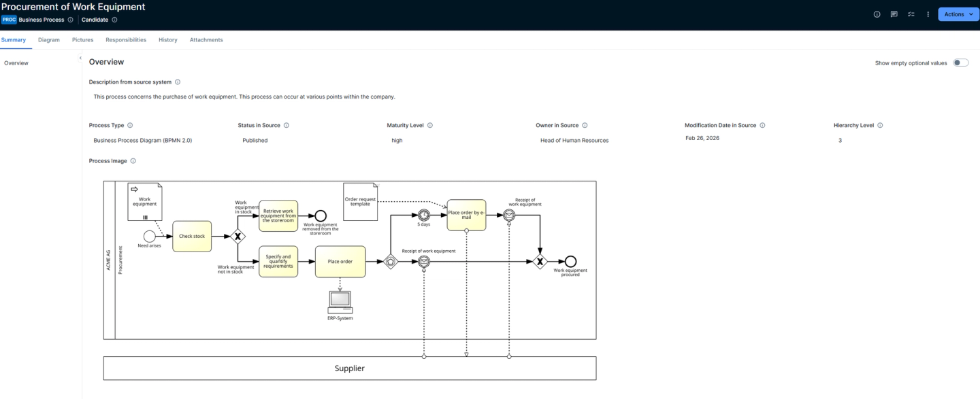
Task: Click the 'Procurement of Work Equipment' title
Action: pos(73,7)
